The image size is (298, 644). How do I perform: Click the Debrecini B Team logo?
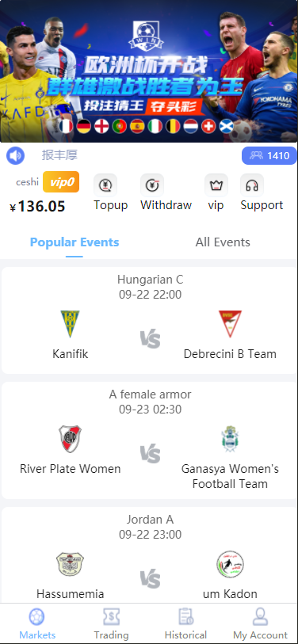point(230,324)
